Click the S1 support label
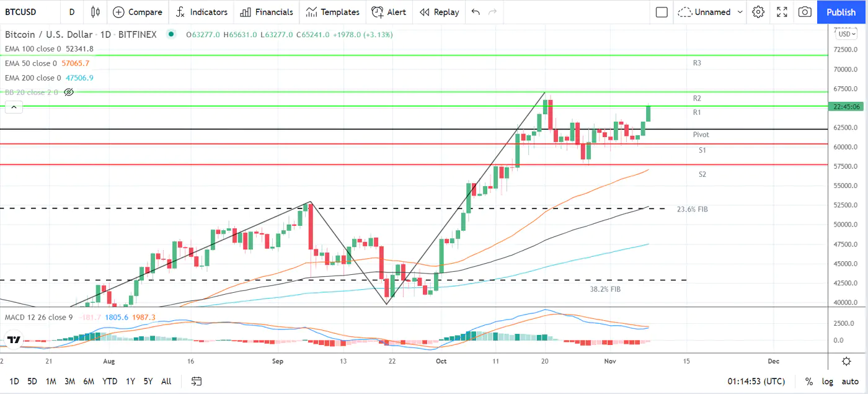868x394 pixels. (x=702, y=150)
